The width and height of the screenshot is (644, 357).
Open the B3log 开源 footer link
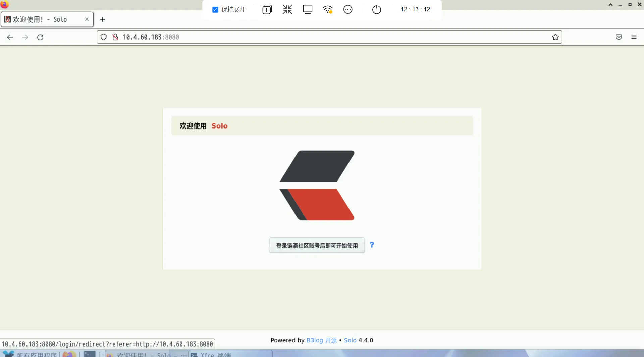[x=322, y=340]
